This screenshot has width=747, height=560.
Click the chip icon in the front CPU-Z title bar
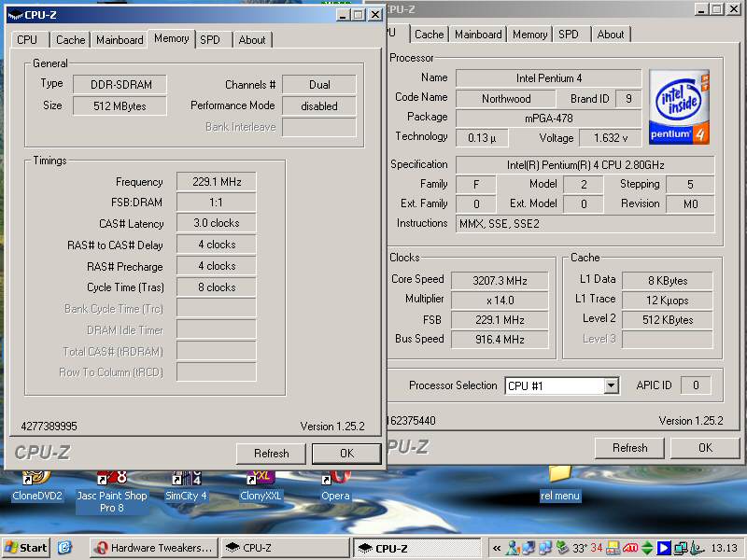[15, 15]
